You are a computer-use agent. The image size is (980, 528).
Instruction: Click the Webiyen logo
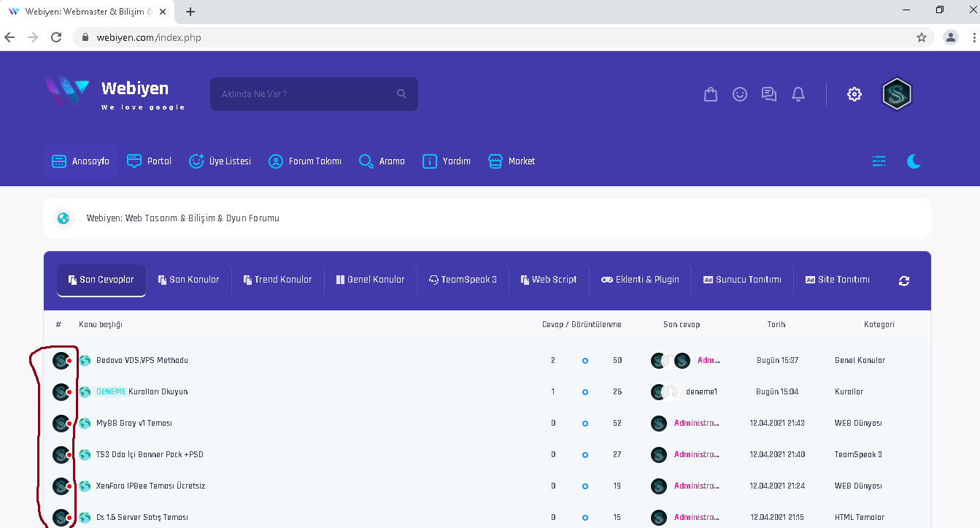coord(114,93)
